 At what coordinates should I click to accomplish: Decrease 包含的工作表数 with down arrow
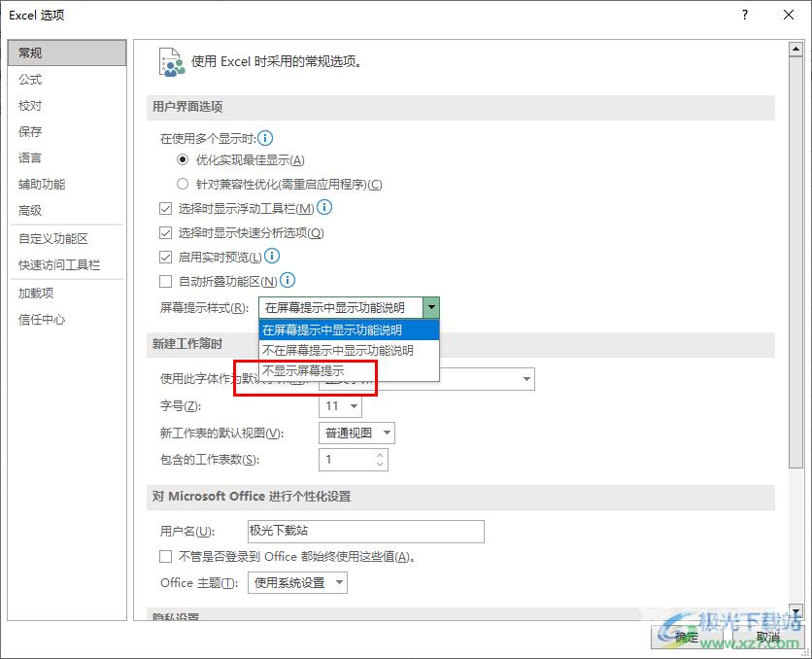pos(380,465)
